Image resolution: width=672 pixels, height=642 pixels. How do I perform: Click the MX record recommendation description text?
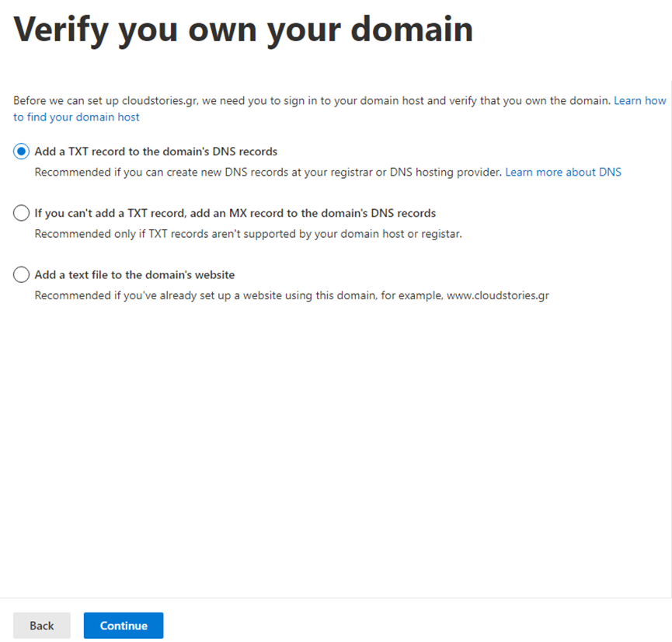pyautogui.click(x=248, y=233)
